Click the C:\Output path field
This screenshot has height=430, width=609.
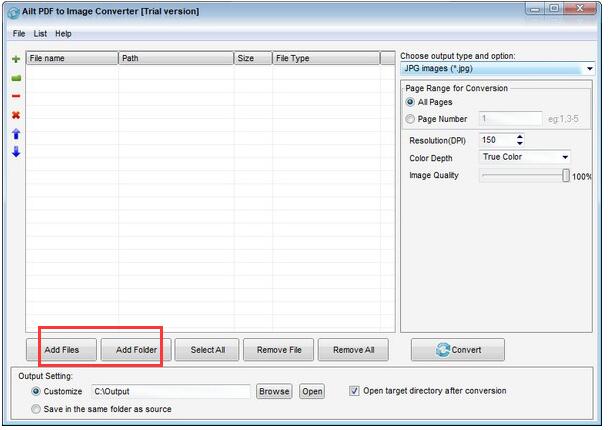171,391
